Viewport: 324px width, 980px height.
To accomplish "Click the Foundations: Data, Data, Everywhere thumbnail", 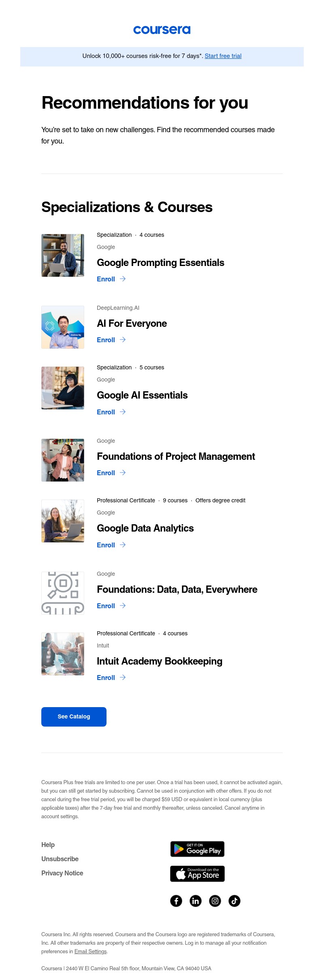I will tap(63, 593).
